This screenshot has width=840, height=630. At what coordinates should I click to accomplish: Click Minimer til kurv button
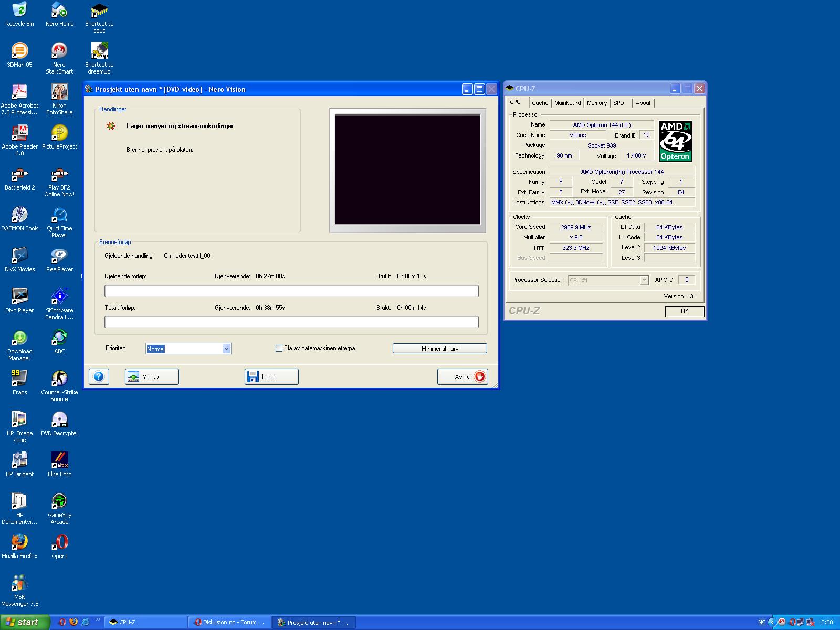point(440,348)
